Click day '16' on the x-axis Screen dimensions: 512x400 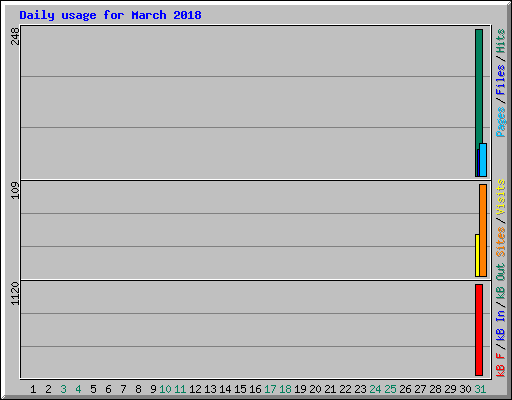[255, 389]
